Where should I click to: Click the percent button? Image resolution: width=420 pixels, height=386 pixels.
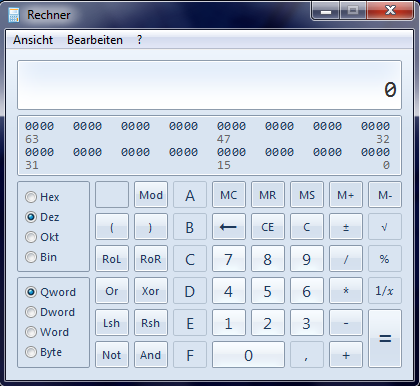point(385,259)
